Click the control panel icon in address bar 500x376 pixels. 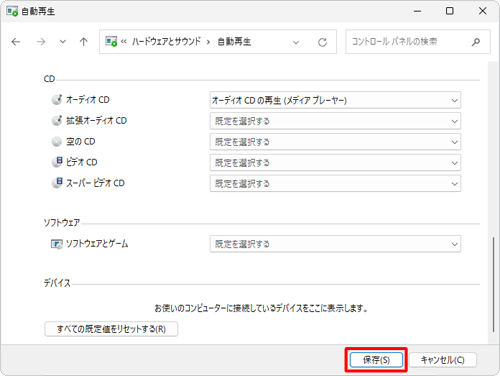tap(111, 41)
